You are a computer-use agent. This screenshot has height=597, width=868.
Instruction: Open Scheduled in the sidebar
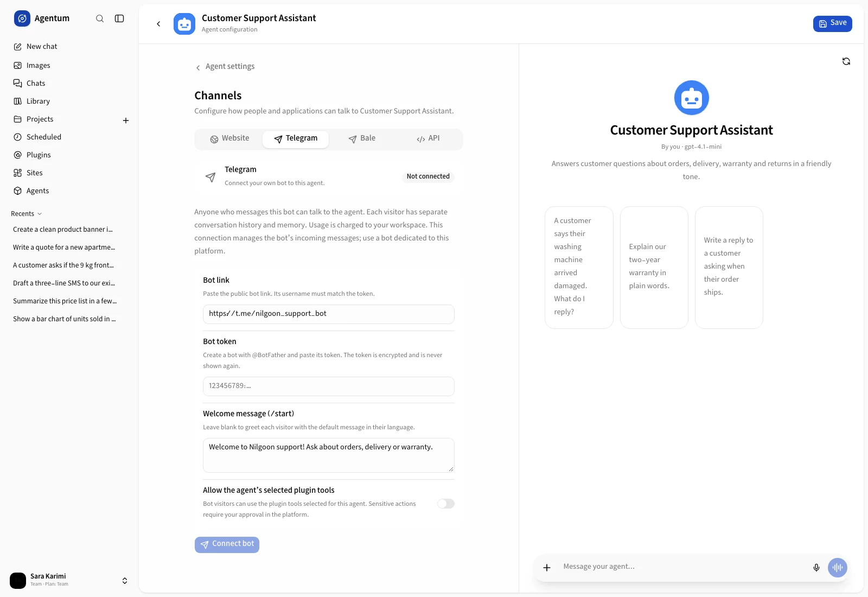point(69,137)
